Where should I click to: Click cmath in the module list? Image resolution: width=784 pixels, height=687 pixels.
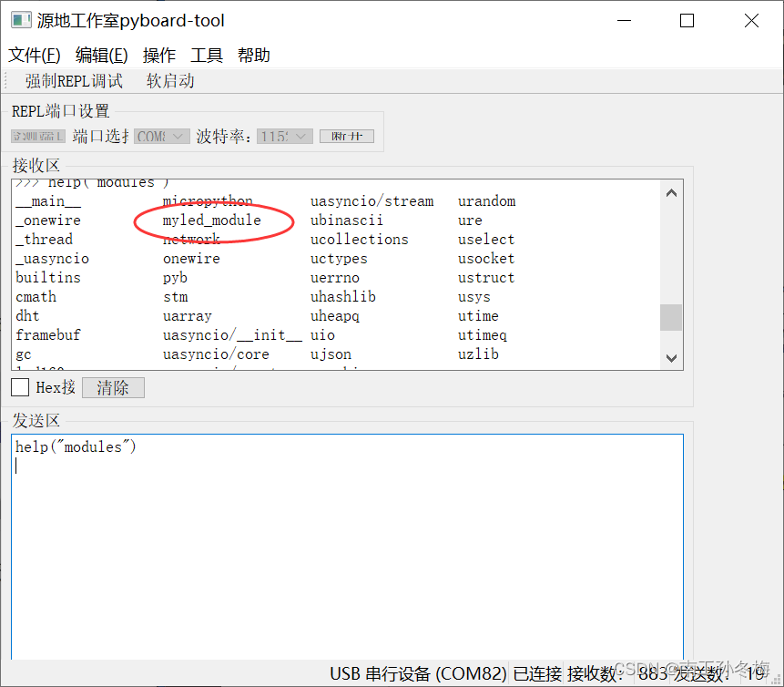(x=36, y=297)
